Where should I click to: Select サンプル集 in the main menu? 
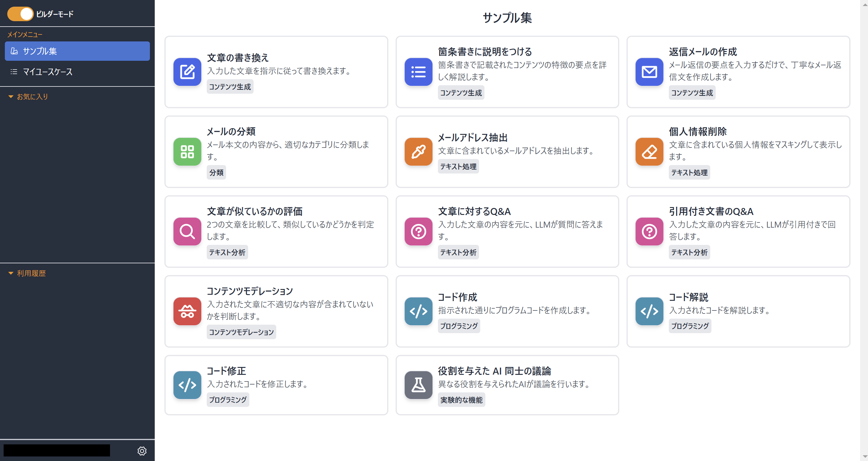coord(40,51)
